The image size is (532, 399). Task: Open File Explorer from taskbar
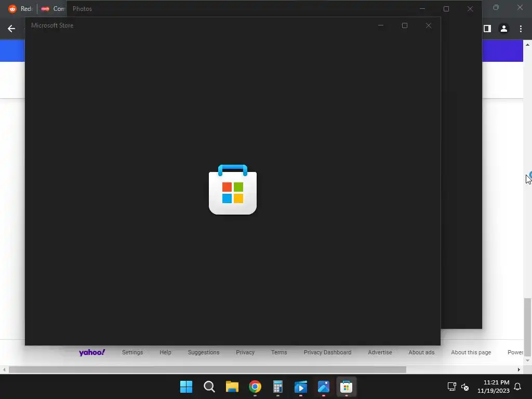232,387
